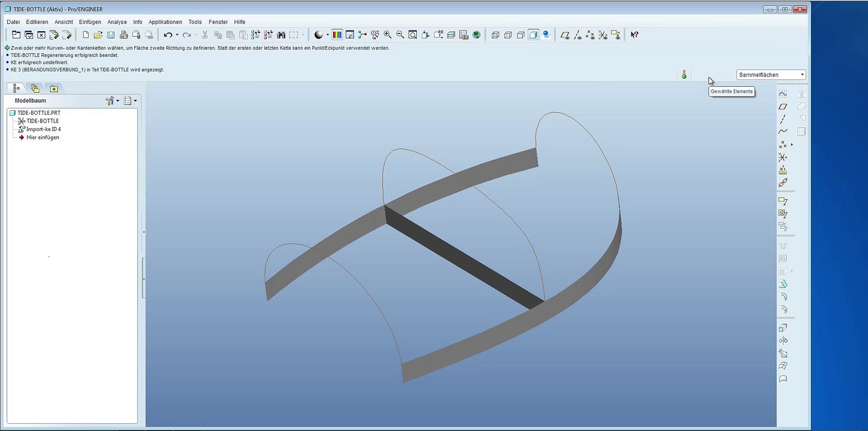Click the close window icon in left toolbar
This screenshot has height=431, width=868.
click(41, 35)
